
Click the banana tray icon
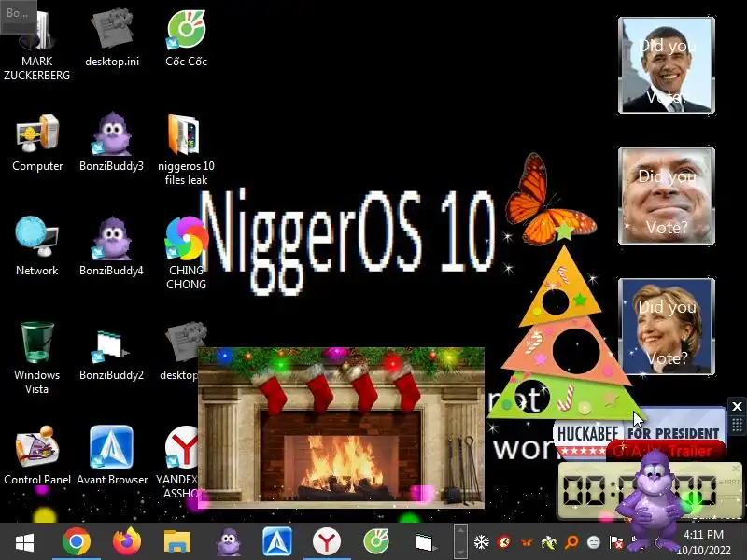pyautogui.click(x=549, y=542)
